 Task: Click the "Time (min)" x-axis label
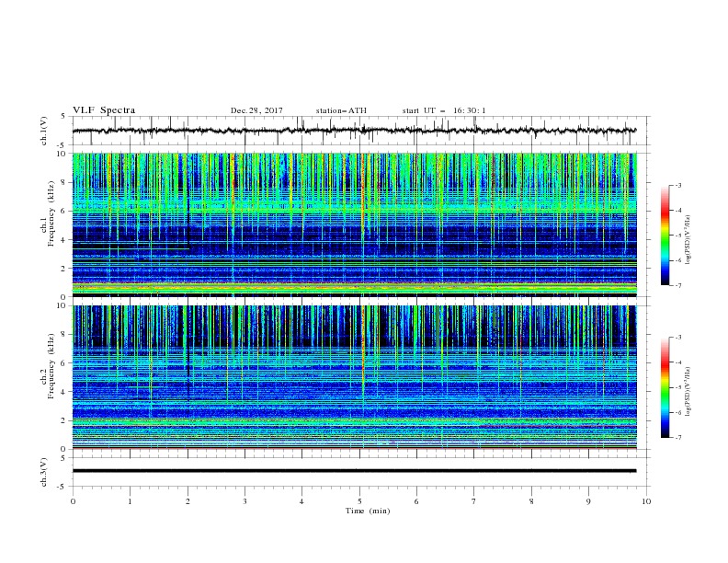click(368, 511)
